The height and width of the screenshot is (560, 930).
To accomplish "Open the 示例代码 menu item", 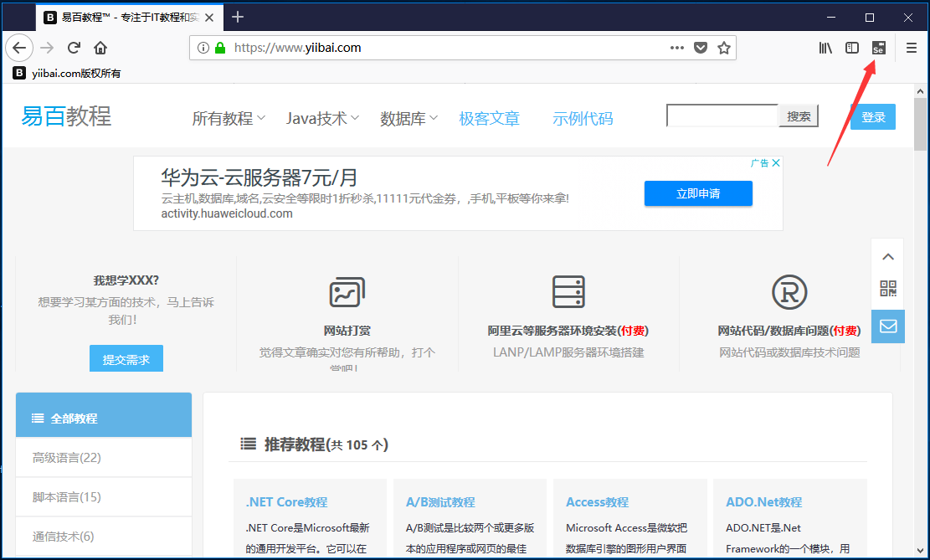I will pos(583,119).
